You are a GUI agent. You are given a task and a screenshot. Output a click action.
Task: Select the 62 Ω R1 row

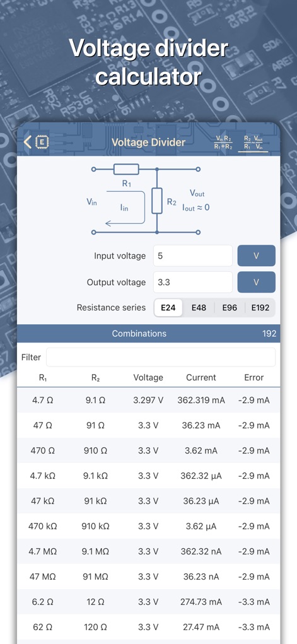point(148,627)
